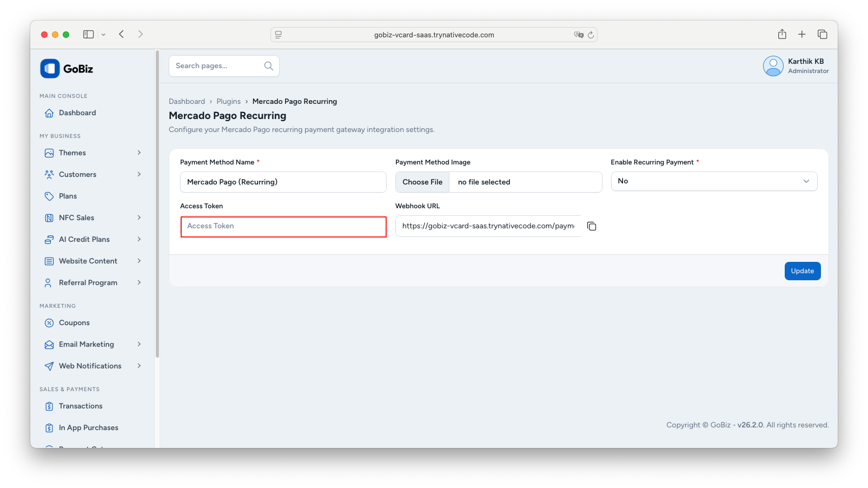
Task: Reload the page with refresh icon
Action: [591, 35]
